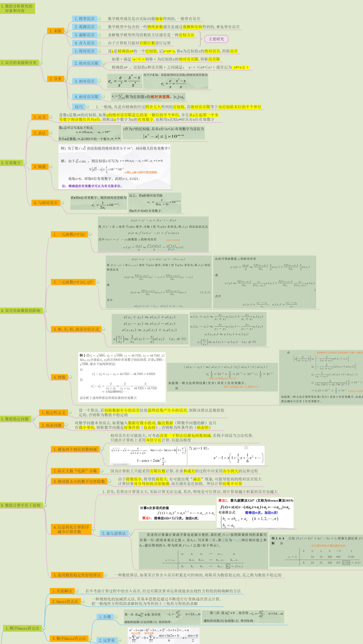Image resolution: width=363 pixels, height=644 pixels.
Task: Select the '1. 绝对误差' node
Action: click(85, 51)
